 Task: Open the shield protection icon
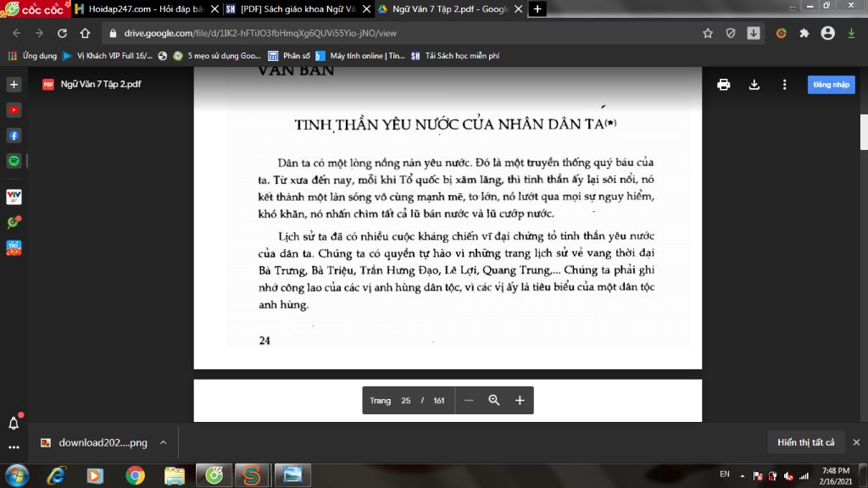click(731, 33)
